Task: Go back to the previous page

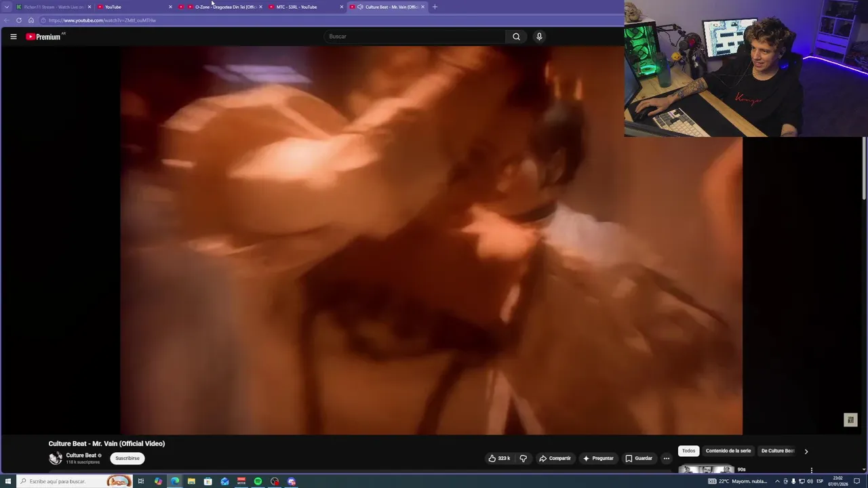Action: click(x=7, y=20)
